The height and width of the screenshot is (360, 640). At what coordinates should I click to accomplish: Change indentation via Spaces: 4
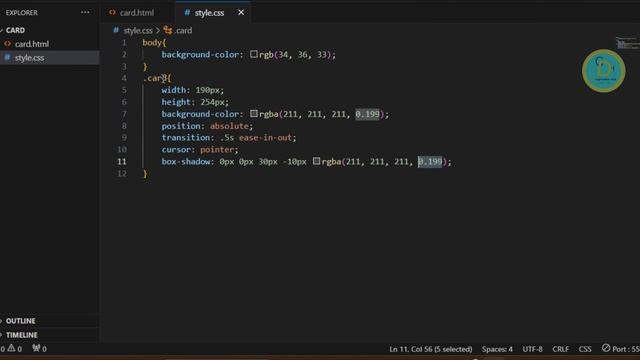(x=497, y=349)
